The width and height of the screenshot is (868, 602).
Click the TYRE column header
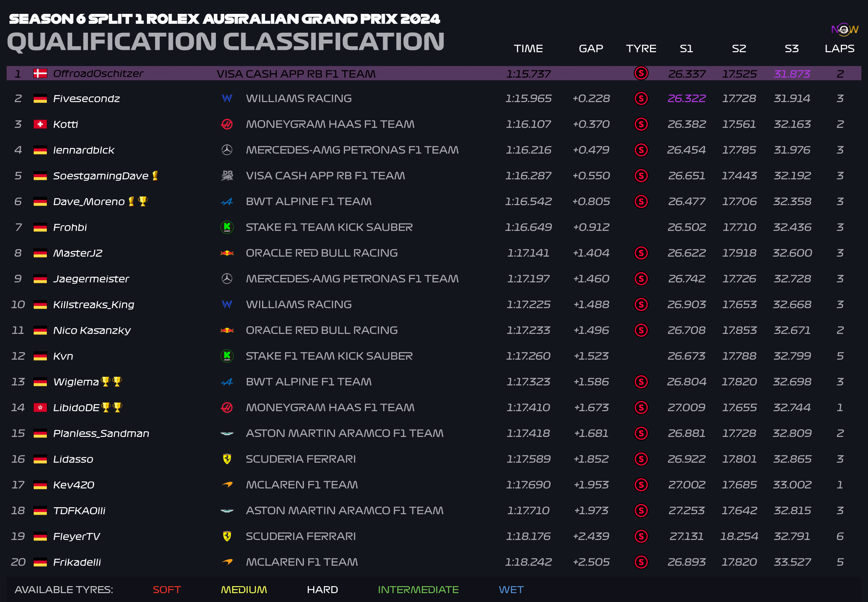coord(641,49)
